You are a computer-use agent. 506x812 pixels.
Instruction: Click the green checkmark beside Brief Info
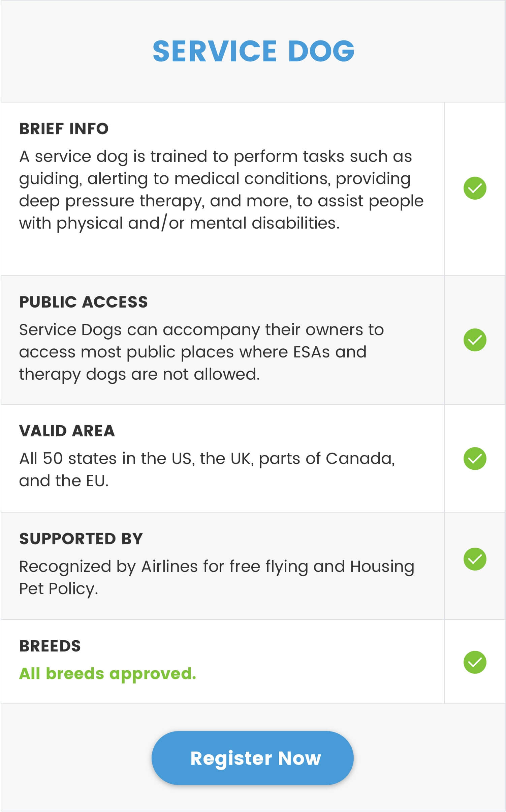pyautogui.click(x=475, y=188)
